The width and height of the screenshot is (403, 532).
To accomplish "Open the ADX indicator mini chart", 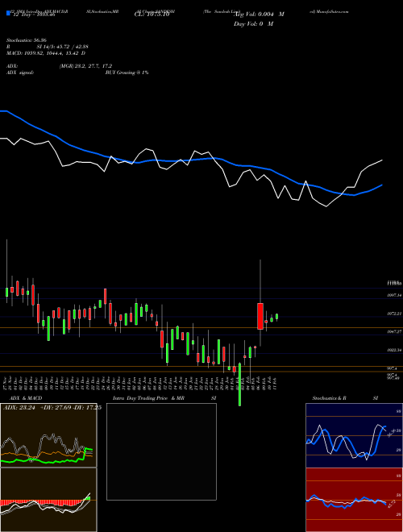I will (48, 435).
